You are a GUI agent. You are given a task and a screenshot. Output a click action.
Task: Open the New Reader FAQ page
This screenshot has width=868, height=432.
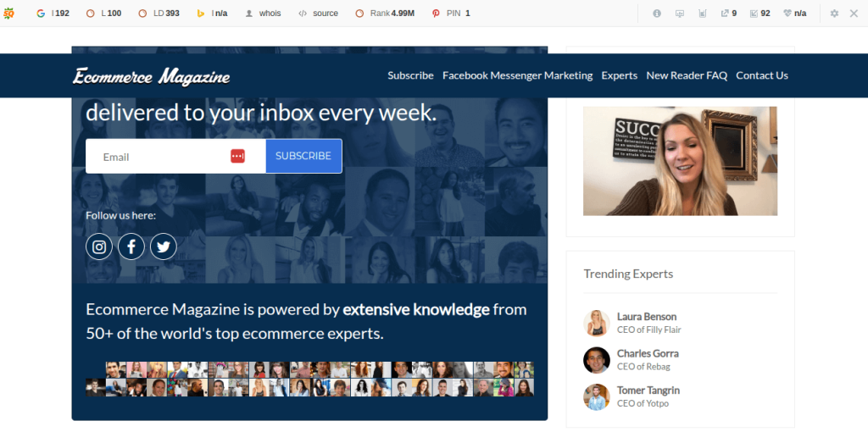(687, 75)
